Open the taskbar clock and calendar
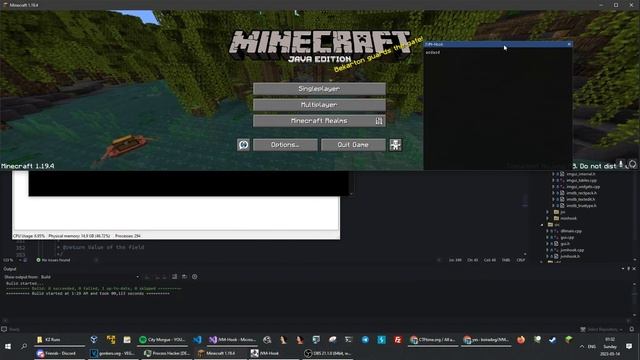Image resolution: width=640 pixels, height=360 pixels. [610, 347]
